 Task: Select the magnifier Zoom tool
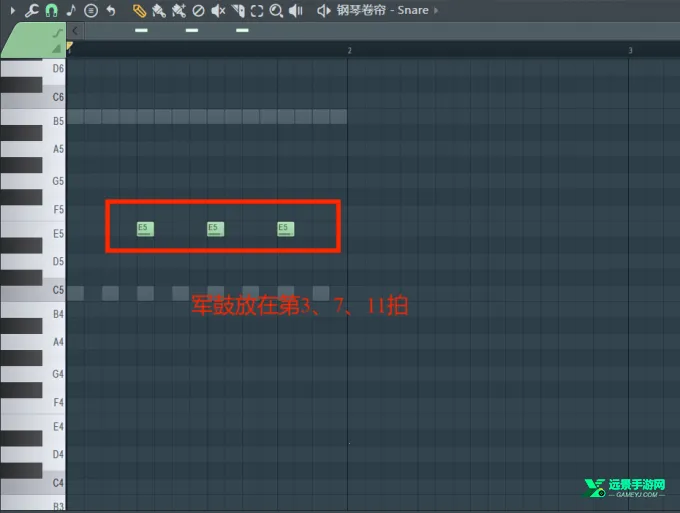[276, 10]
